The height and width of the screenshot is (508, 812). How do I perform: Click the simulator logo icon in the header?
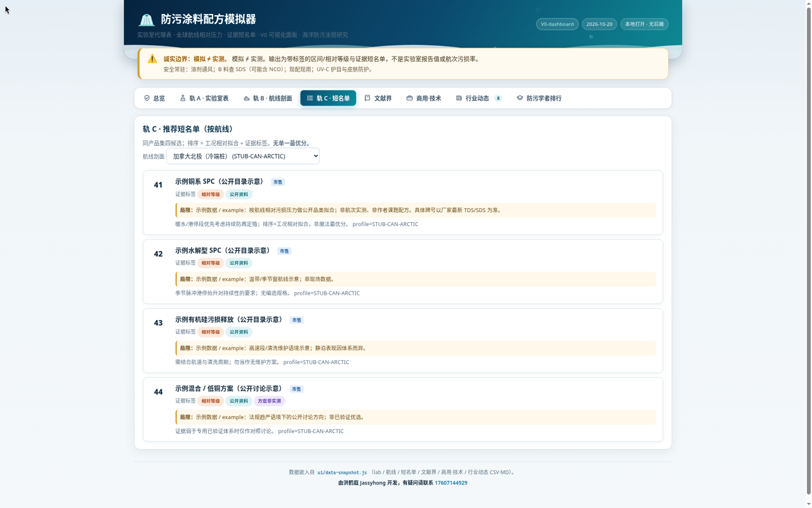(x=147, y=20)
